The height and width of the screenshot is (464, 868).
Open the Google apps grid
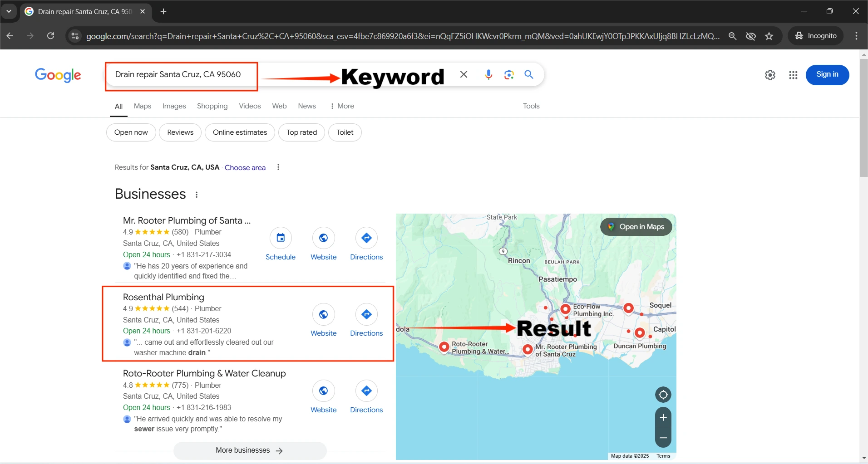pos(793,75)
